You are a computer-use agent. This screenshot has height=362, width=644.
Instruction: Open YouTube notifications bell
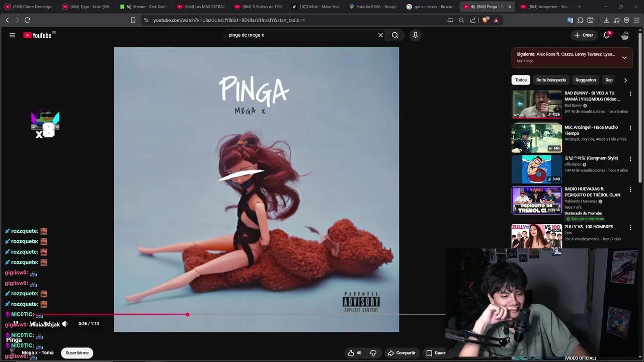coord(607,35)
